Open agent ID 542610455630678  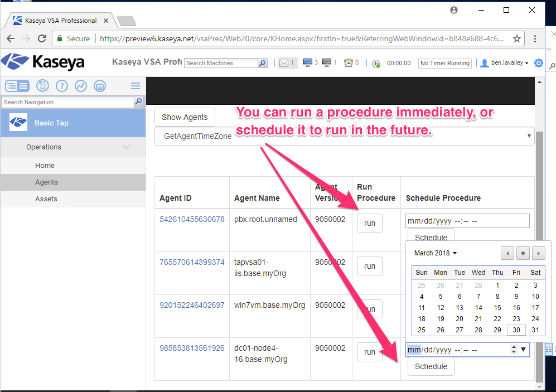coord(192,219)
